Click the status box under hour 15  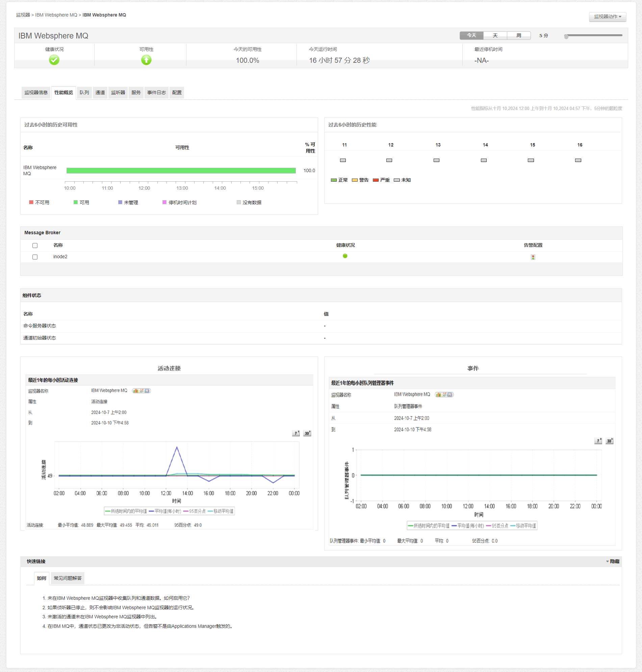click(531, 160)
